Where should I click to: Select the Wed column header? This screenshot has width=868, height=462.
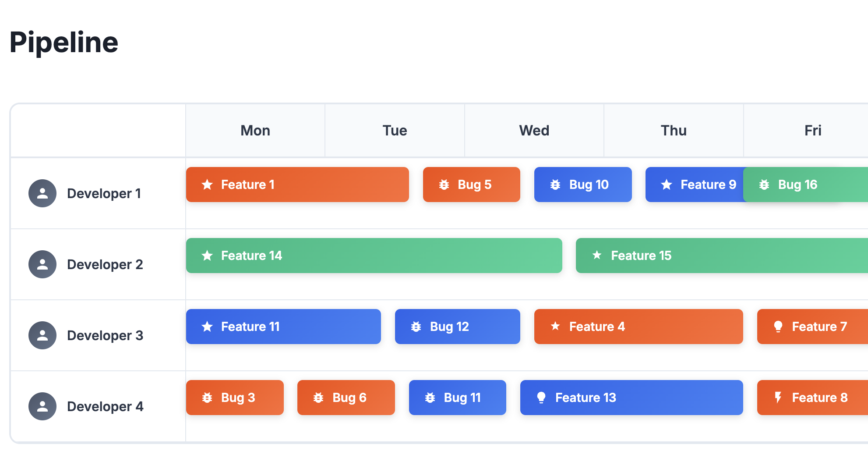tap(534, 131)
